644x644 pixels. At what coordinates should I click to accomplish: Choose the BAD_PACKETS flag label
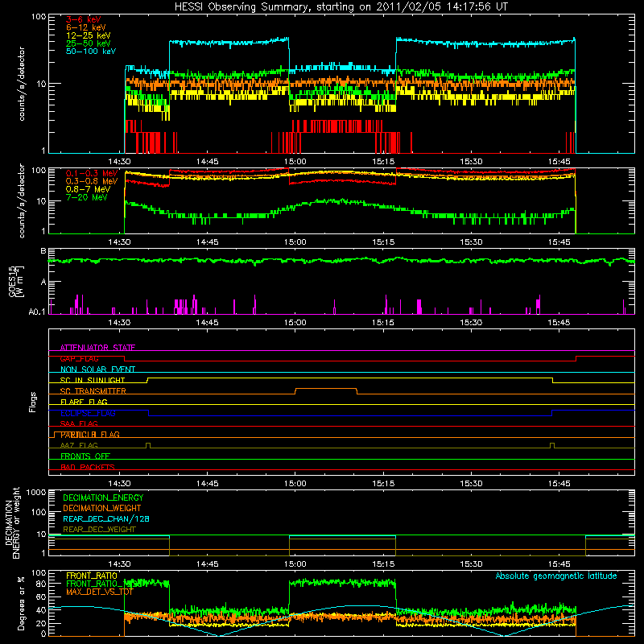[x=88, y=467]
